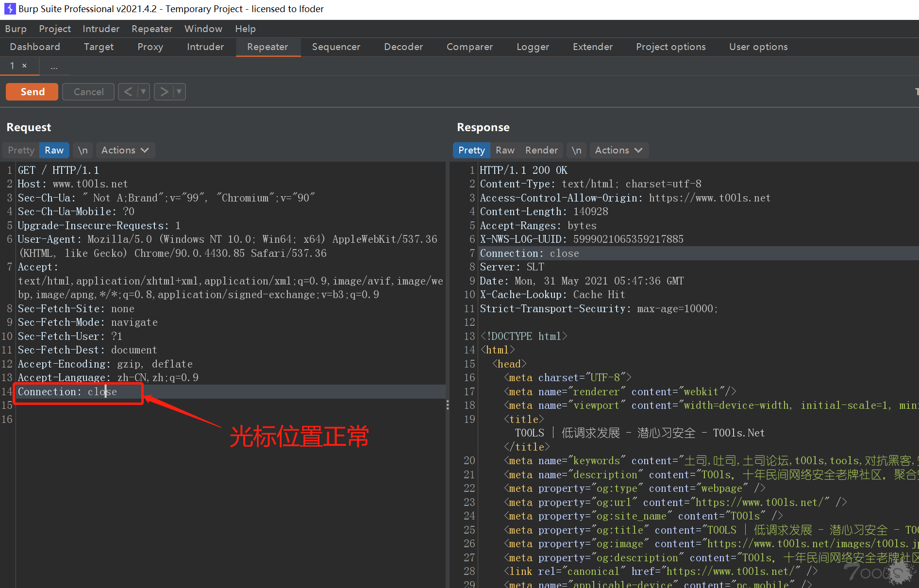Click the X-Cache-Lookup: Cache Hit header
919x588 pixels.
(552, 295)
